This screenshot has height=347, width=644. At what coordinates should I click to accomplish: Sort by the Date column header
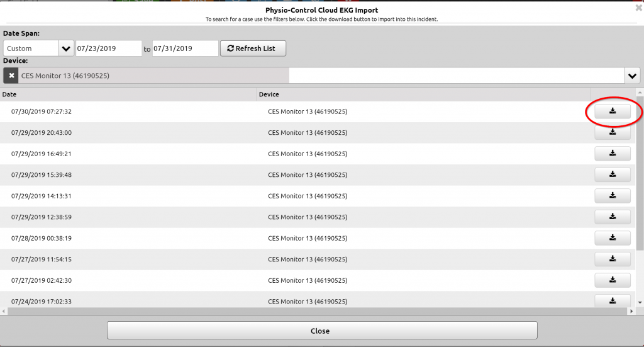click(9, 94)
